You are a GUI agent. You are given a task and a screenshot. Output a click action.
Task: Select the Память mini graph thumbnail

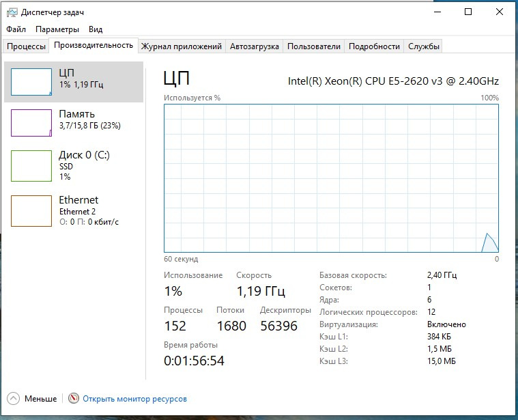(31, 123)
